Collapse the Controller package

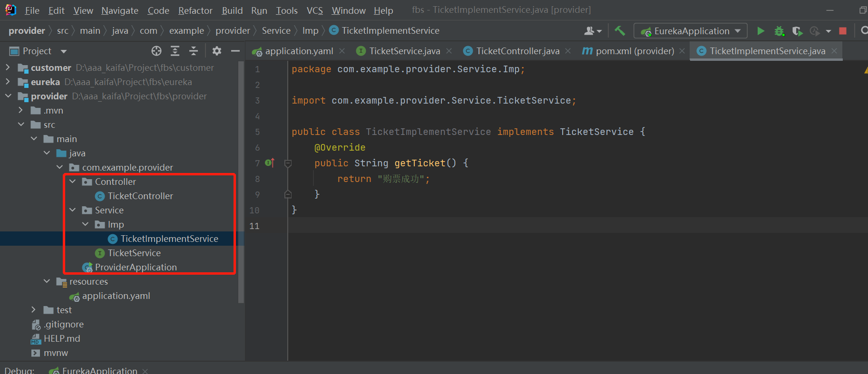[x=72, y=182]
